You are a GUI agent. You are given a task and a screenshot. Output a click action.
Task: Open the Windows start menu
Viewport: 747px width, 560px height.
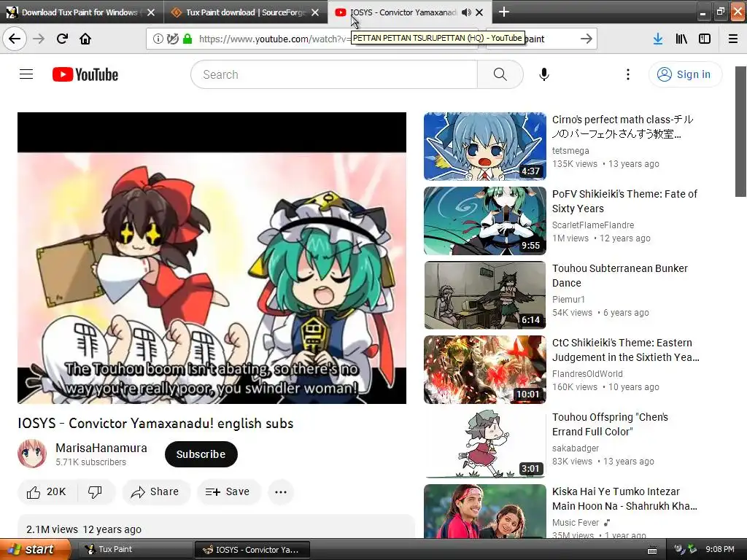tap(35, 550)
